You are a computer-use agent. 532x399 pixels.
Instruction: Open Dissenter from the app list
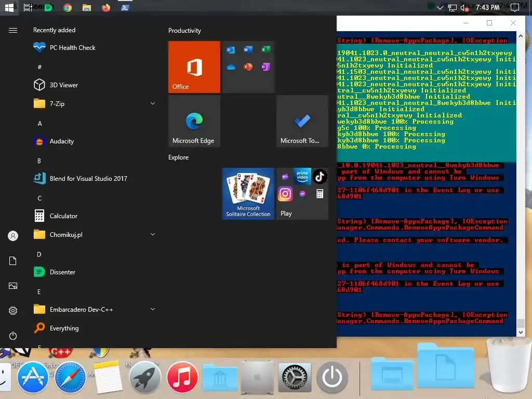click(x=55, y=272)
